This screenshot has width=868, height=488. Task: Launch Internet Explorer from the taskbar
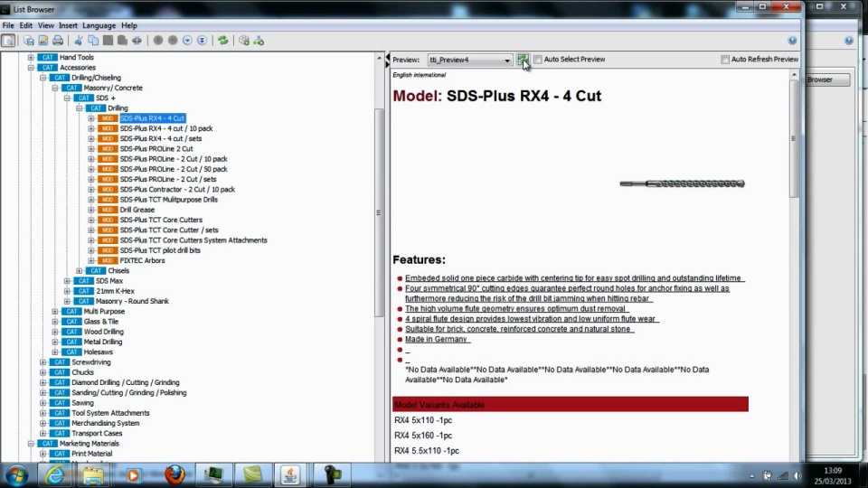coord(54,475)
